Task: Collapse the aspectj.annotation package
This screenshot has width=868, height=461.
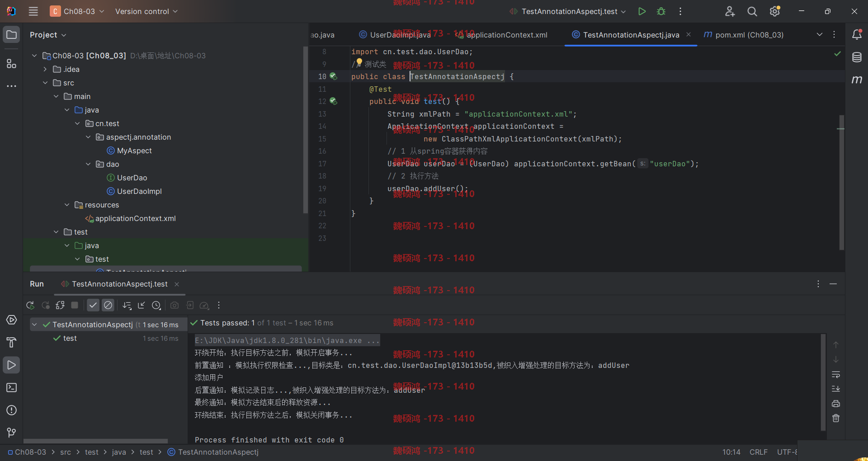Action: coord(88,137)
